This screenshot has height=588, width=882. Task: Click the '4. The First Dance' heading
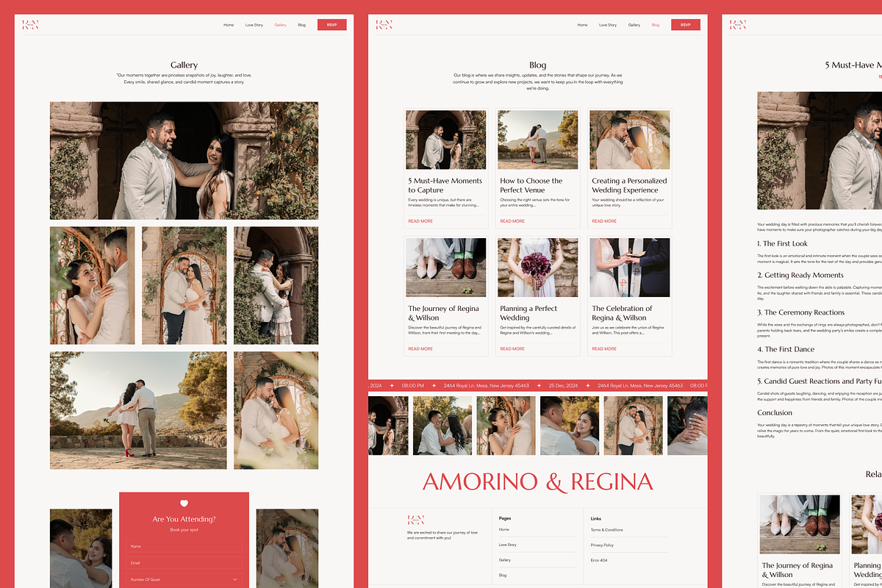(786, 349)
